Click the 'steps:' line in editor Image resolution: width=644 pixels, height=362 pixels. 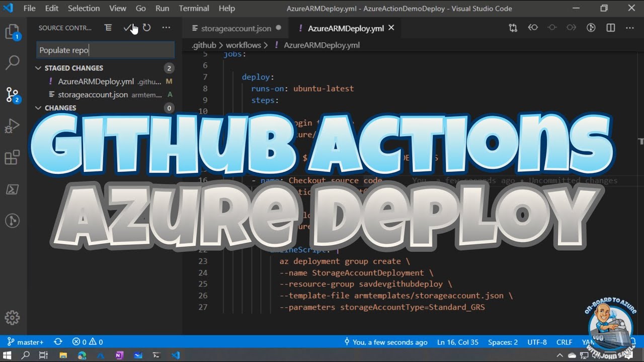[265, 100]
